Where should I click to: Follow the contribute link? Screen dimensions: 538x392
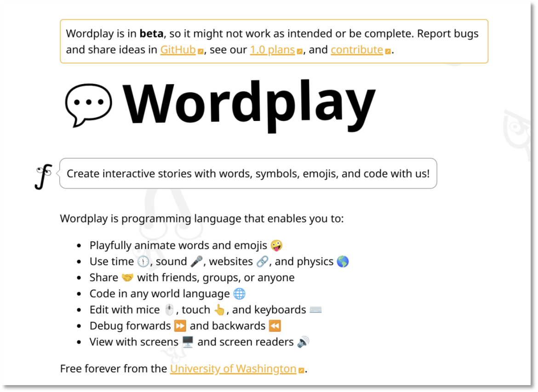(x=357, y=50)
